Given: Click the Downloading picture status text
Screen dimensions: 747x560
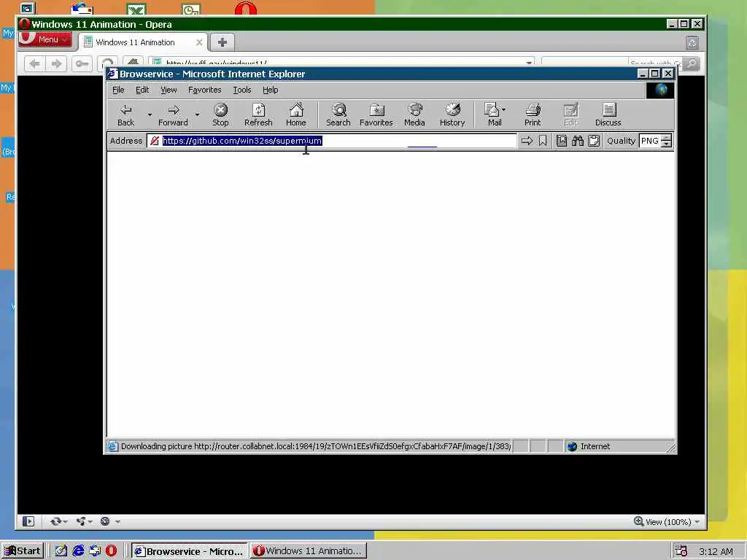Looking at the screenshot, I should [x=316, y=446].
